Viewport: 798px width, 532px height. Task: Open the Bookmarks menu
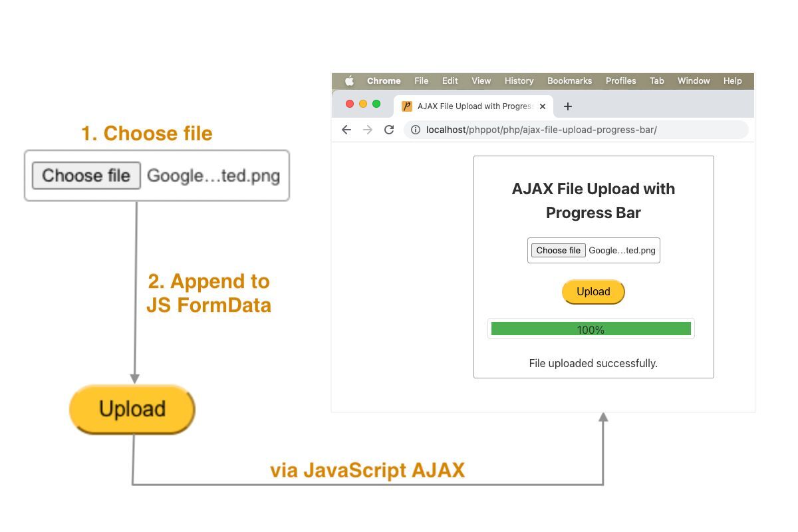[569, 80]
